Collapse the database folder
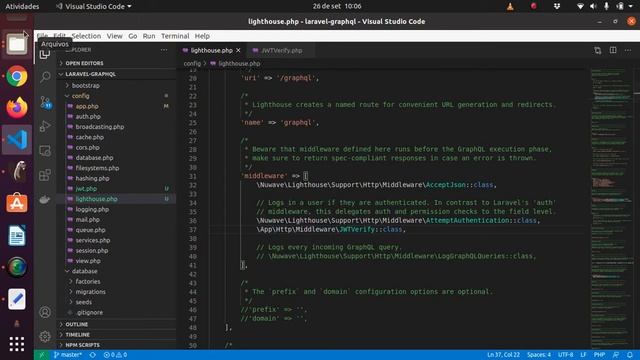The height and width of the screenshot is (360, 640). pyautogui.click(x=116, y=271)
